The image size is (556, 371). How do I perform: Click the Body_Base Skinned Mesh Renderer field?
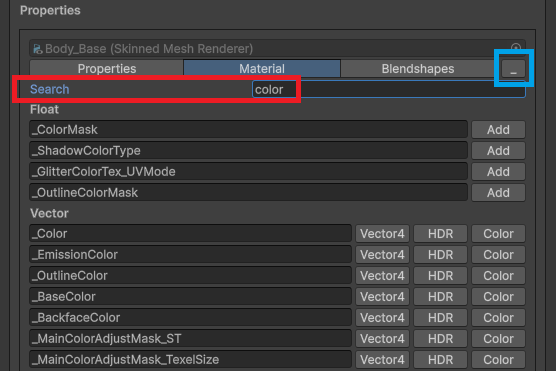click(277, 49)
